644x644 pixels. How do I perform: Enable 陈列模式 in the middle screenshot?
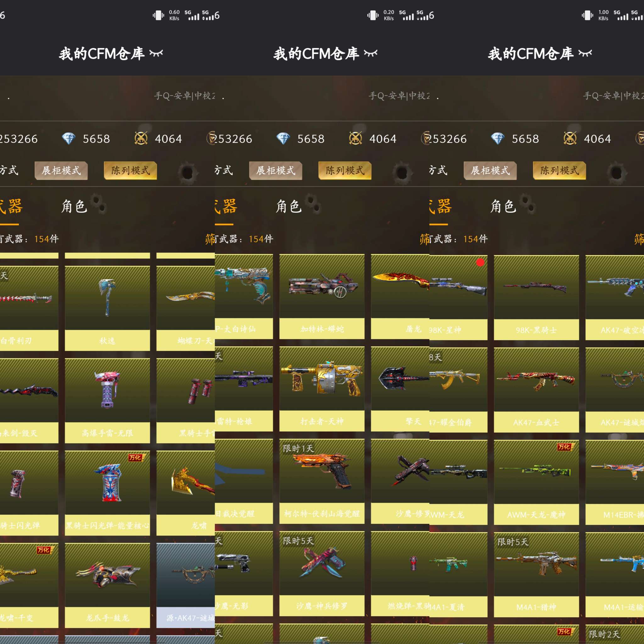coord(345,170)
